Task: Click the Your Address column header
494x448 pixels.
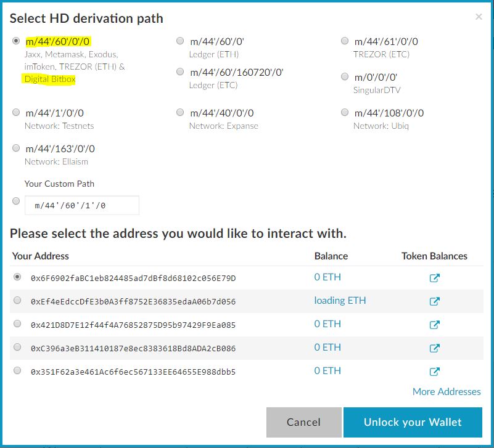Action: pyautogui.click(x=40, y=256)
